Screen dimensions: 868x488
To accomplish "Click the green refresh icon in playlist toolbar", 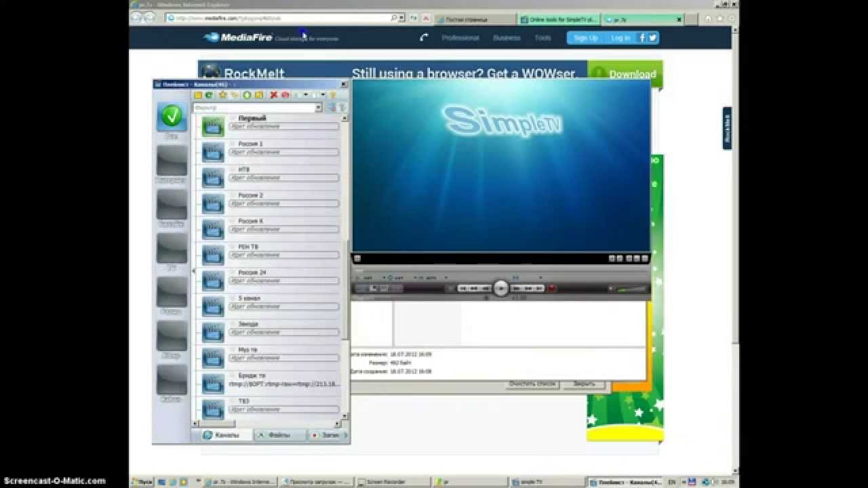I will 209,95.
